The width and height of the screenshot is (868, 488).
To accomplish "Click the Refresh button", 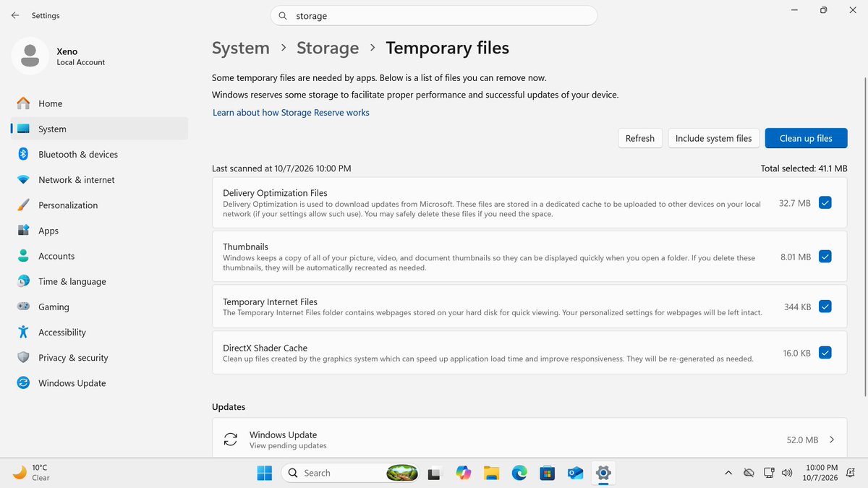I will tap(640, 138).
